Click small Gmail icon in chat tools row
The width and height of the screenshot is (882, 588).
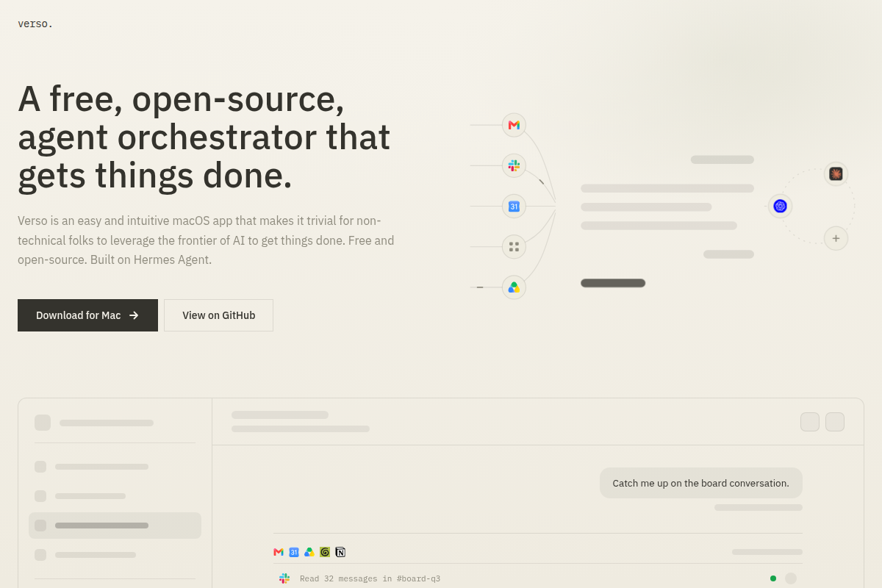coord(279,552)
